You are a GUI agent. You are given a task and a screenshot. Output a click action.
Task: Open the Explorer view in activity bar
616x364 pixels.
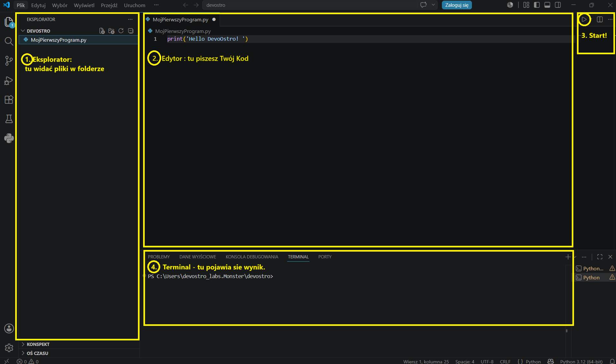click(x=9, y=22)
